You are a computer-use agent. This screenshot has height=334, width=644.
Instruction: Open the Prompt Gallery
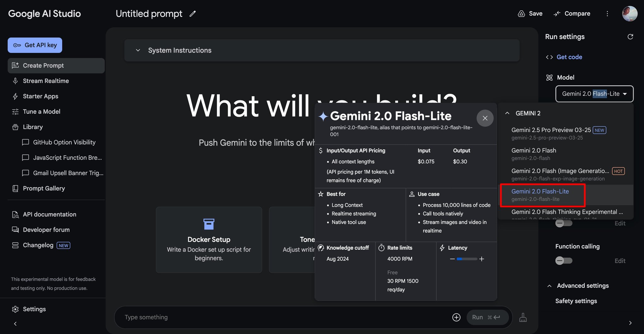[44, 189]
